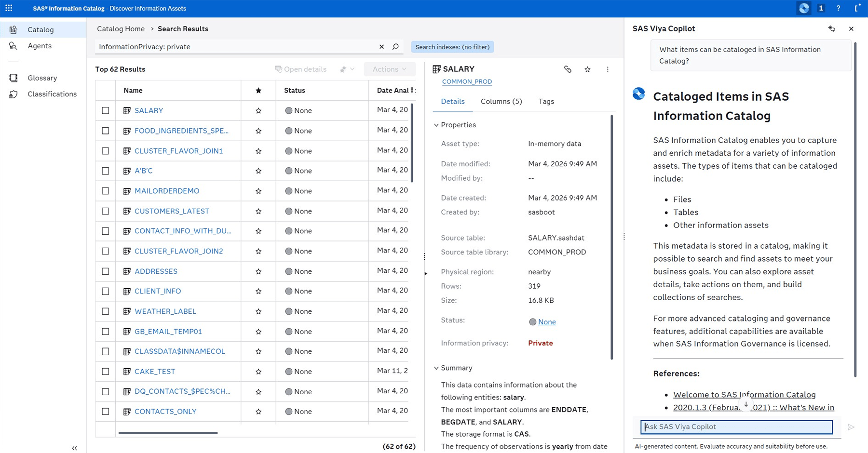
Task: Open the Actions dropdown
Action: click(389, 69)
